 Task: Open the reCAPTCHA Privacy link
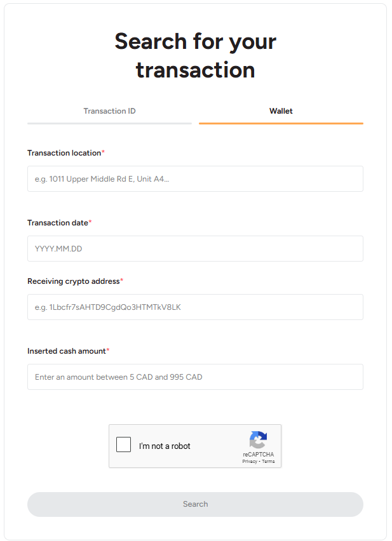coord(250,461)
